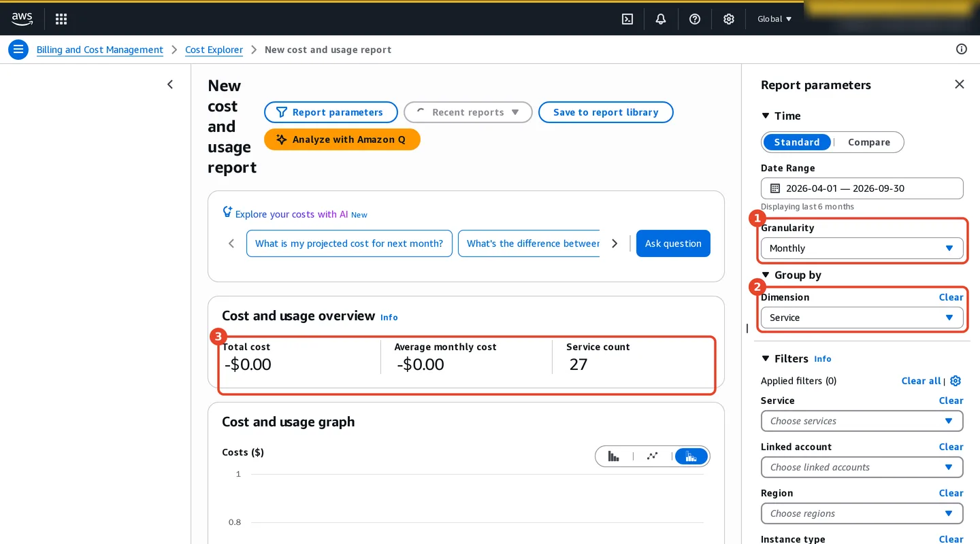
Task: Open the notifications bell
Action: click(661, 19)
